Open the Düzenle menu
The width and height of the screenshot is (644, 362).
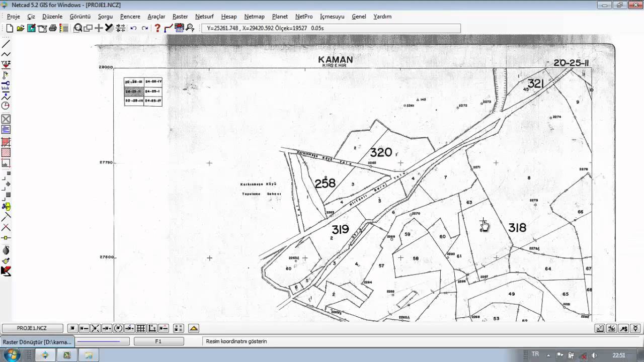[52, 17]
